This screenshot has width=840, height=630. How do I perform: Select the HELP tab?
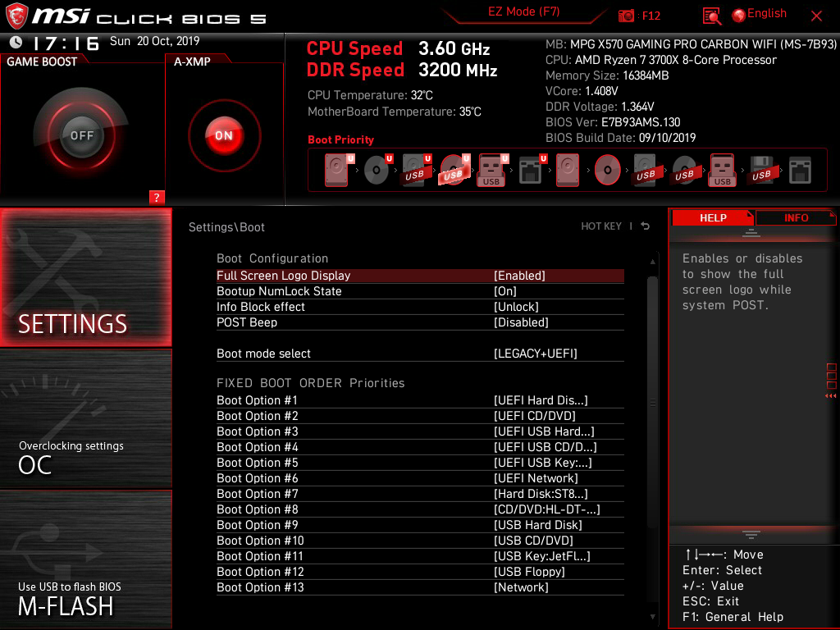pyautogui.click(x=712, y=217)
